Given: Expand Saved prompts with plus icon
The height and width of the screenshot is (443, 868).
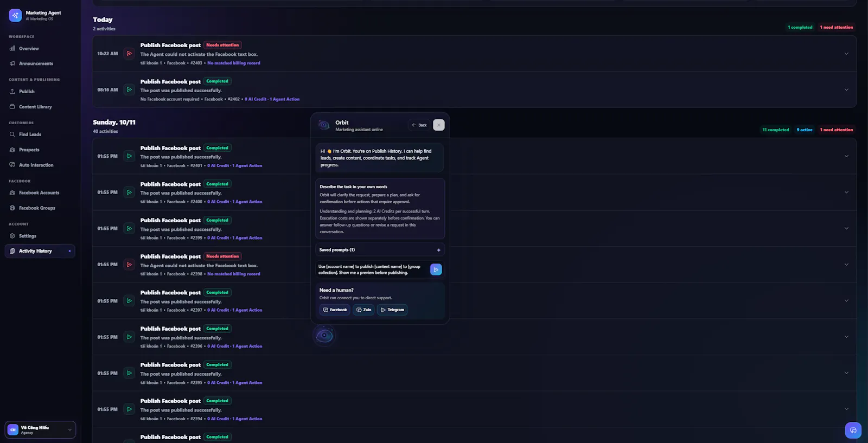Looking at the screenshot, I should [x=438, y=250].
